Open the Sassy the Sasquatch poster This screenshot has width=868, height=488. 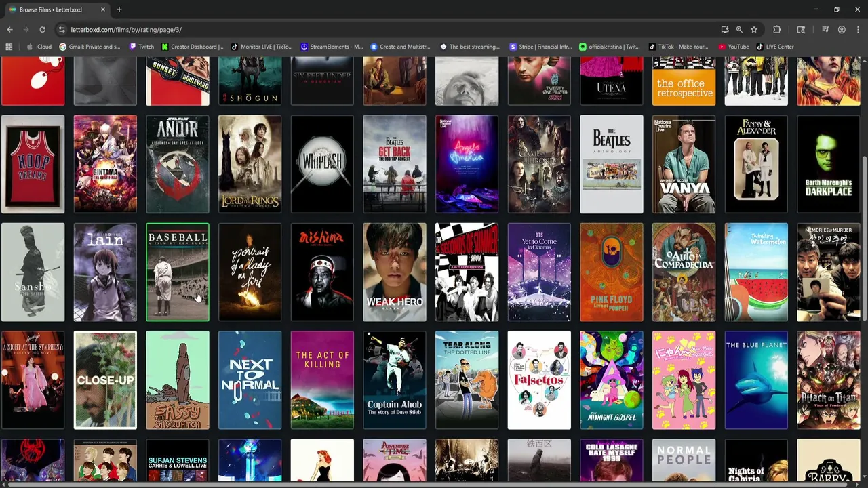[178, 381]
